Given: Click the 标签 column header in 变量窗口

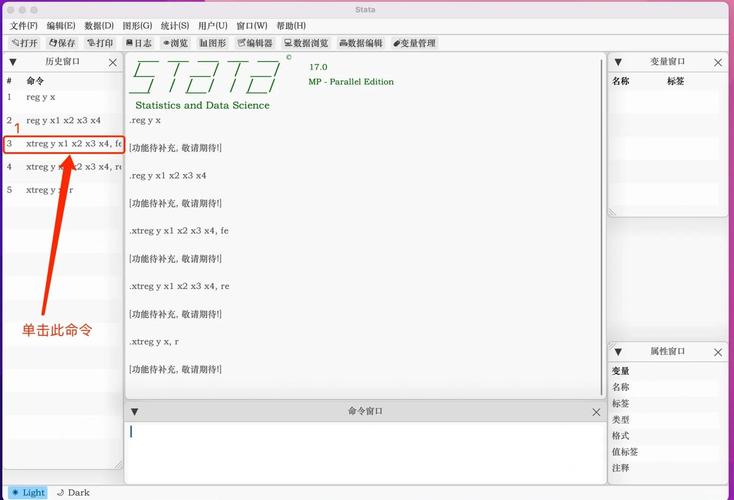Looking at the screenshot, I should pos(675,81).
